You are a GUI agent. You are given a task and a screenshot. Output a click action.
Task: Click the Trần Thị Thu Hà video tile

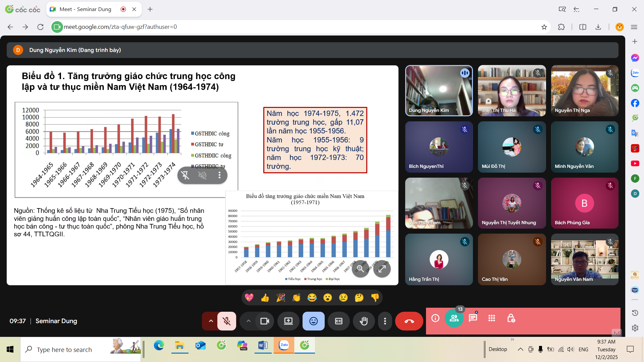(x=512, y=90)
